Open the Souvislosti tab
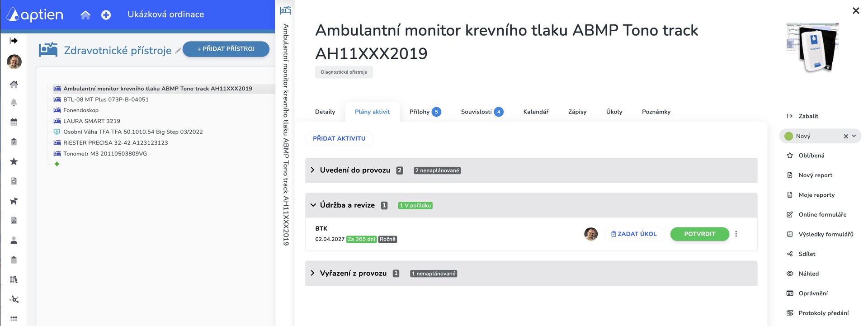Screen dimensions: 868x326 [481, 112]
